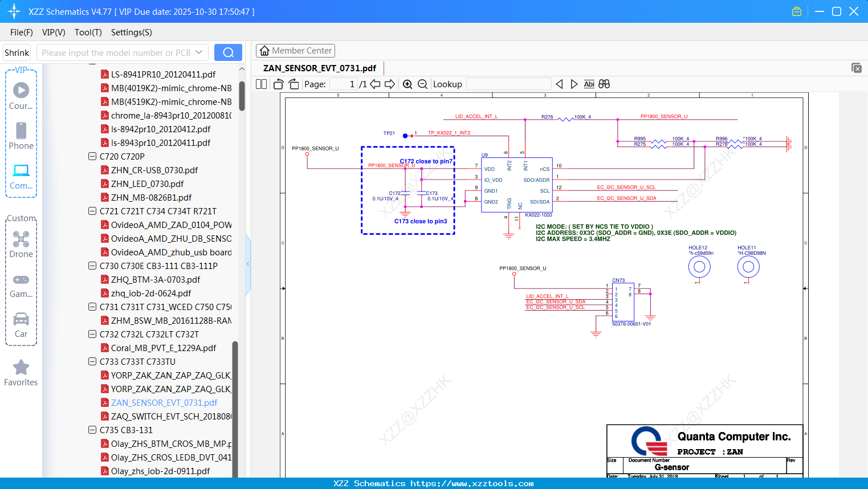Open the model number dropdown arrow
This screenshot has width=868, height=489.
pos(199,52)
